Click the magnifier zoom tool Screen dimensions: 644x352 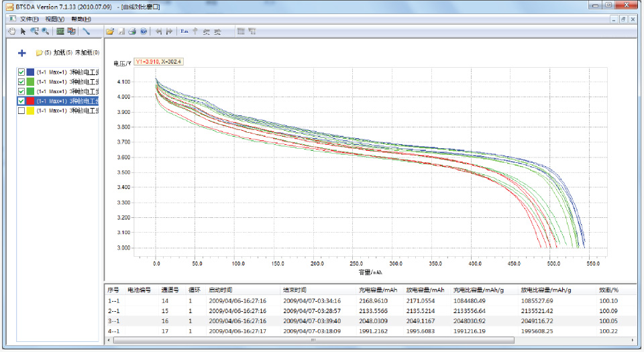(x=45, y=32)
